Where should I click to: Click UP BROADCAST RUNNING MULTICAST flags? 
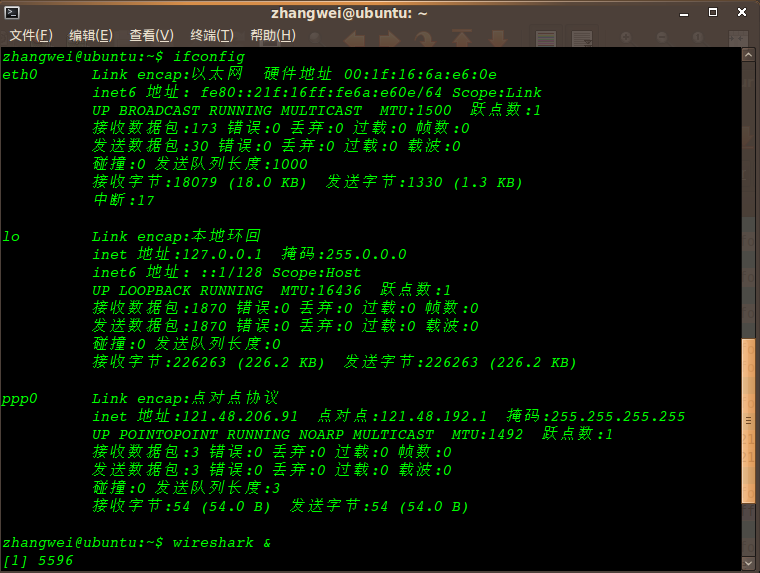[x=227, y=111]
